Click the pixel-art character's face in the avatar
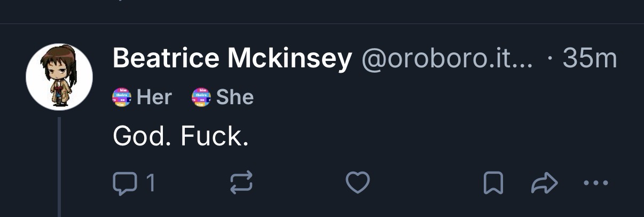This screenshot has width=644, height=217. (56, 68)
